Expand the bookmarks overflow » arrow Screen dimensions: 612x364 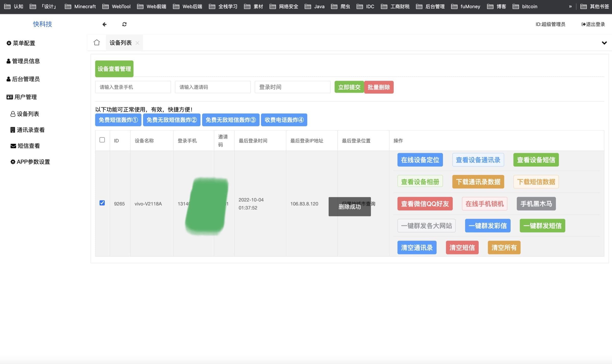tap(570, 6)
